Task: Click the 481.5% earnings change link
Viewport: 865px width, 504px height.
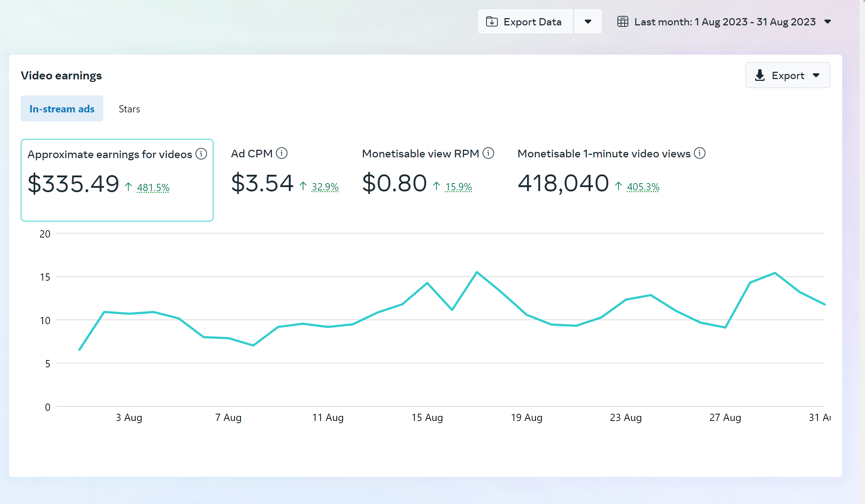Action: point(153,187)
